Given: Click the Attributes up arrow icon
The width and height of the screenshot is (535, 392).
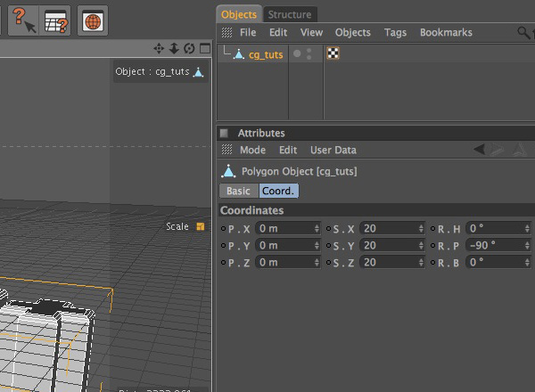Looking at the screenshot, I should tap(519, 150).
